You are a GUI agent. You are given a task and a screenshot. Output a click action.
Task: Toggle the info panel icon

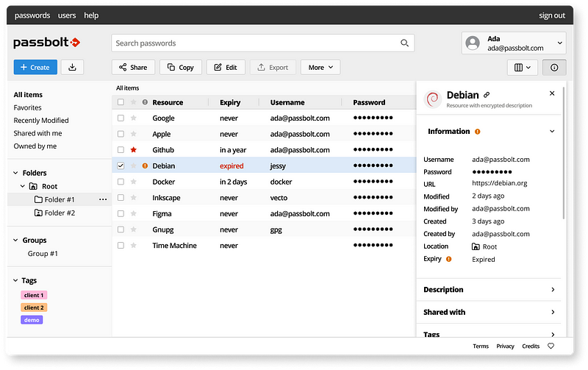pyautogui.click(x=554, y=68)
